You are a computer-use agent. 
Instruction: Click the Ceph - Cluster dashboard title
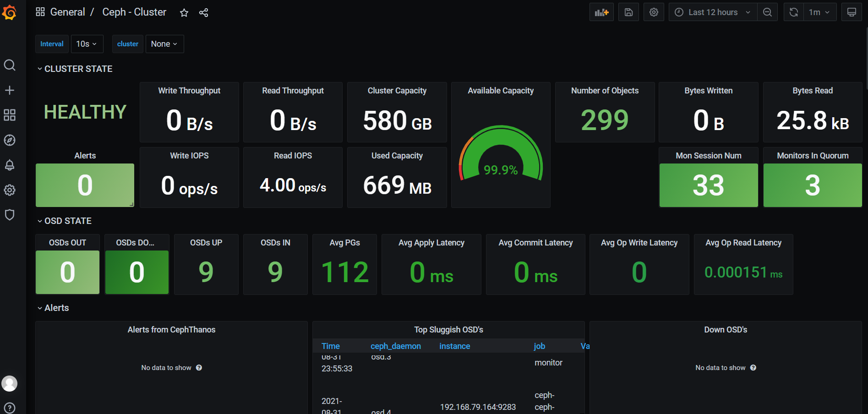click(x=134, y=12)
